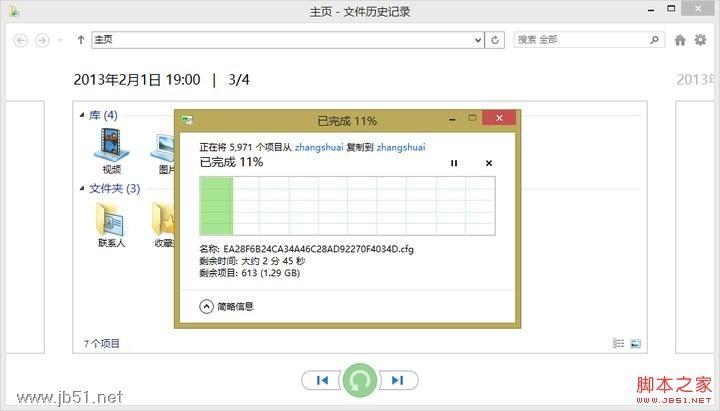The image size is (720, 411).
Task: Open the home icon in toolbar
Action: click(680, 40)
